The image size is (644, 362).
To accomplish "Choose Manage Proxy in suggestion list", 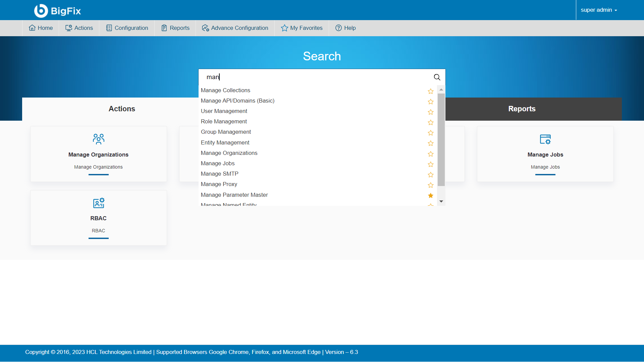I will pyautogui.click(x=219, y=184).
